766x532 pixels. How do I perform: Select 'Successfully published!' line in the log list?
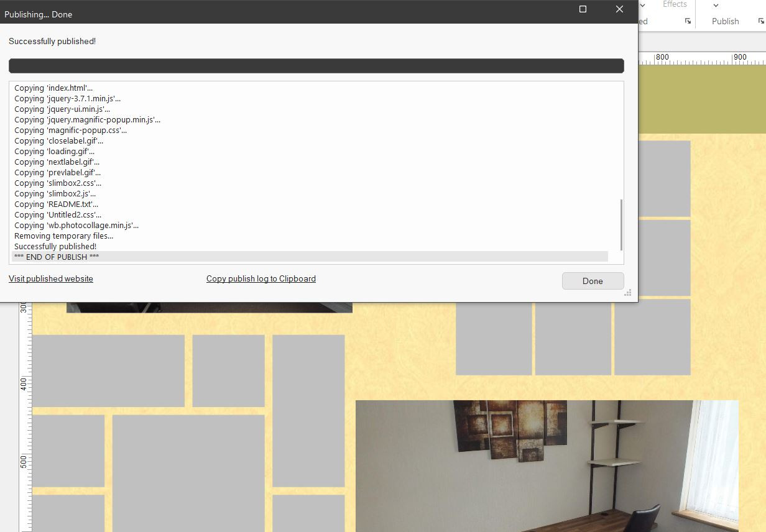[310, 246]
